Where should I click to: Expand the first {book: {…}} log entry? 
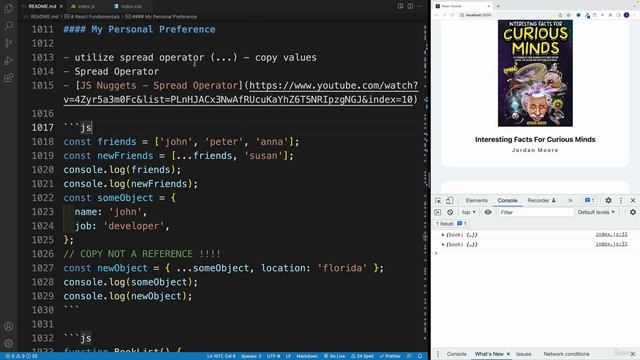click(x=443, y=235)
